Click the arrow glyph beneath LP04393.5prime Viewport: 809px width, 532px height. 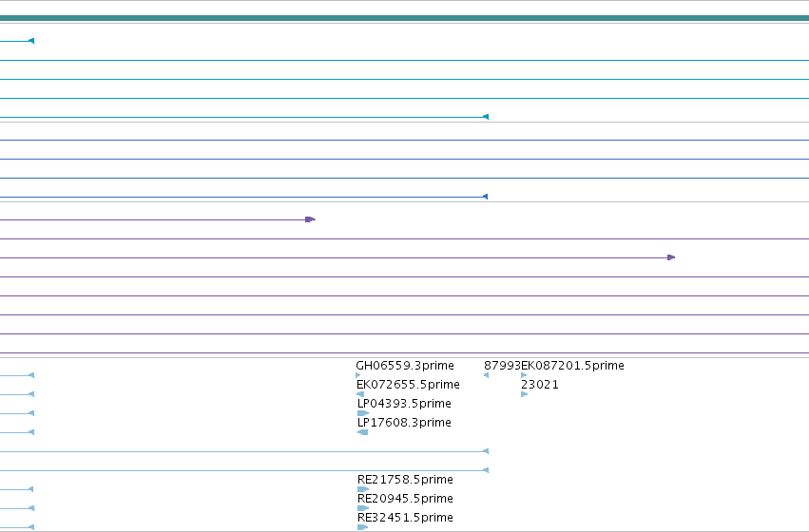point(363,413)
